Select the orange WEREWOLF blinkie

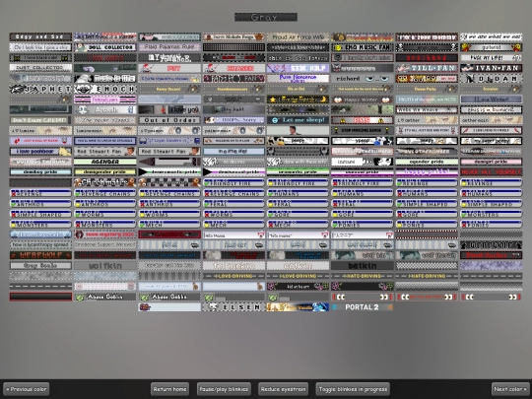[40, 255]
